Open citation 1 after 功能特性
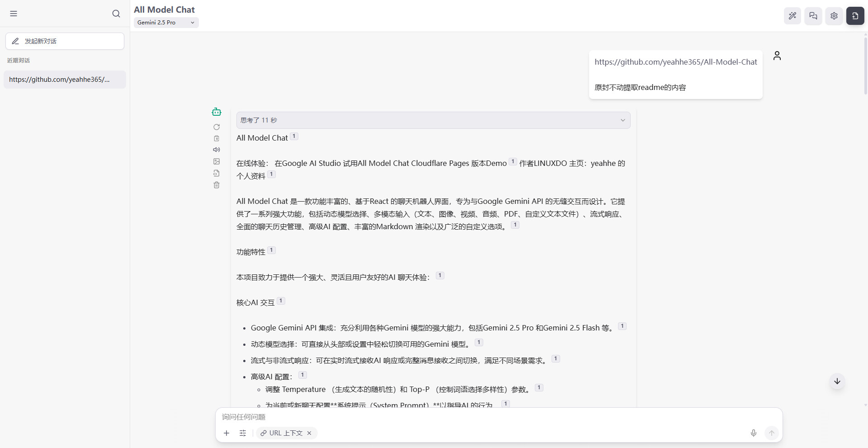This screenshot has height=448, width=868. pyautogui.click(x=271, y=250)
